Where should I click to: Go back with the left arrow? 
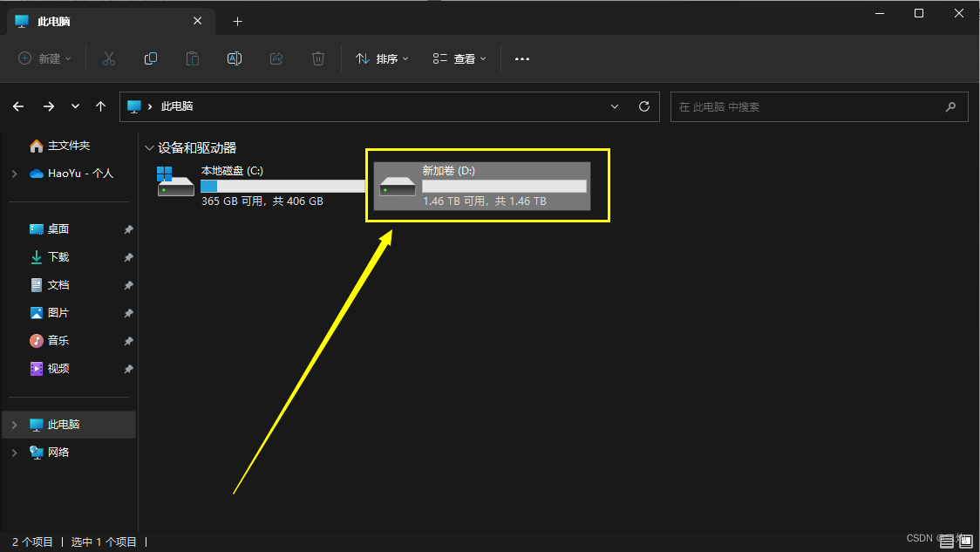tap(18, 106)
